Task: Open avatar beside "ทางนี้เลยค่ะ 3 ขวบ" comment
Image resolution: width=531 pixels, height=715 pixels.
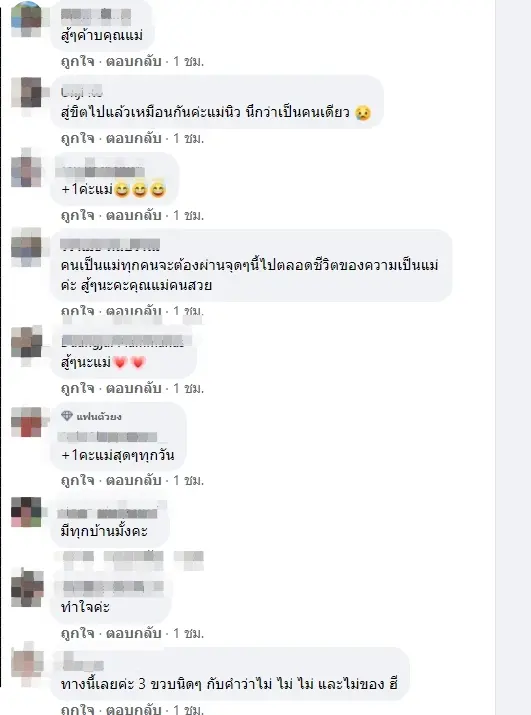Action: pyautogui.click(x=26, y=664)
